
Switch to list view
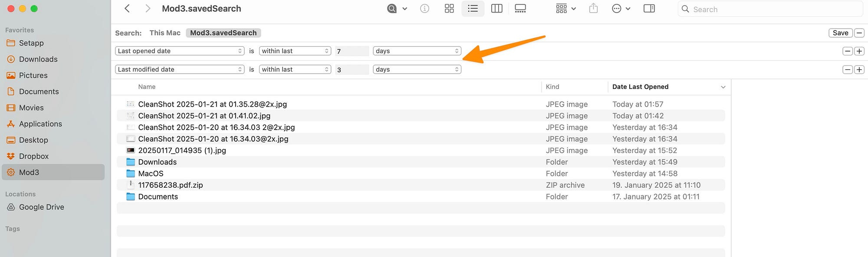(473, 9)
